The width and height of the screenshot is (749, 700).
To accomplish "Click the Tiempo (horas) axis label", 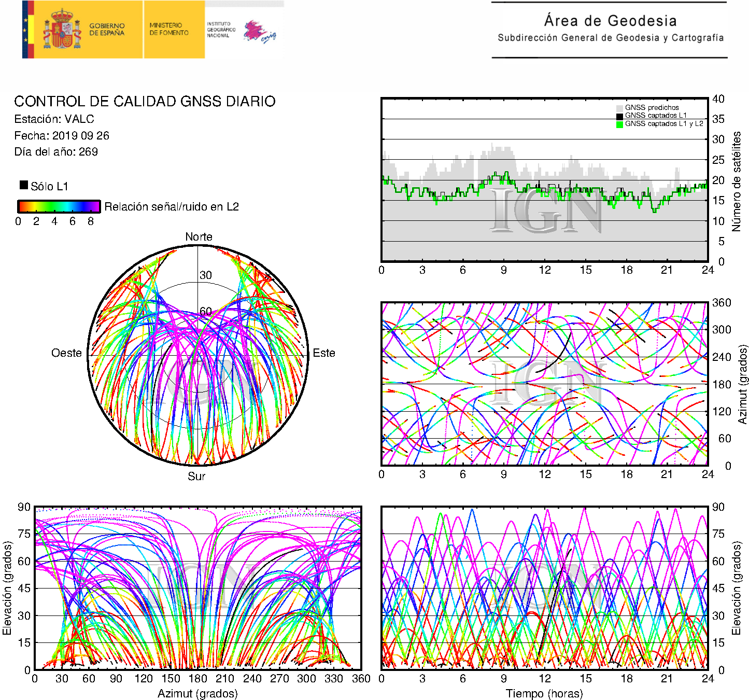I will click(x=544, y=693).
